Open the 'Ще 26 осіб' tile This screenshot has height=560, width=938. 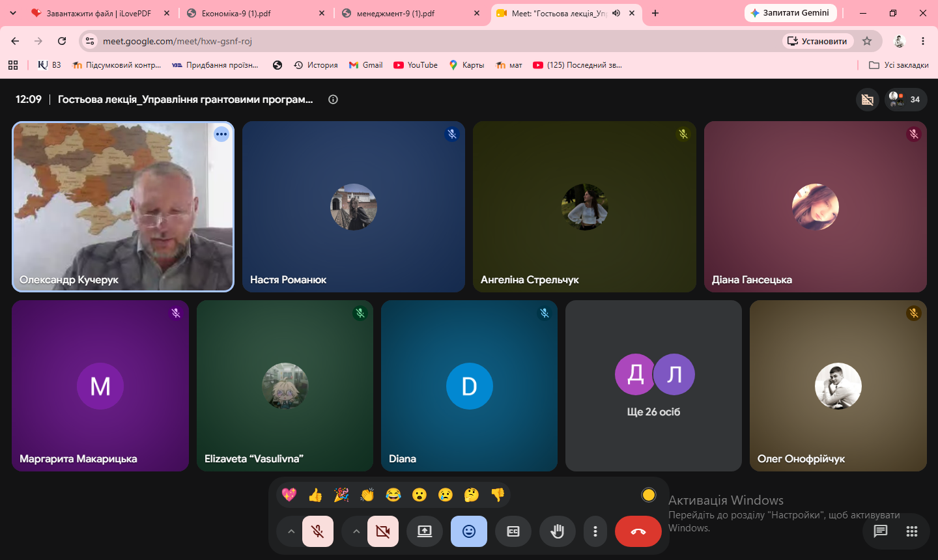[x=653, y=385]
